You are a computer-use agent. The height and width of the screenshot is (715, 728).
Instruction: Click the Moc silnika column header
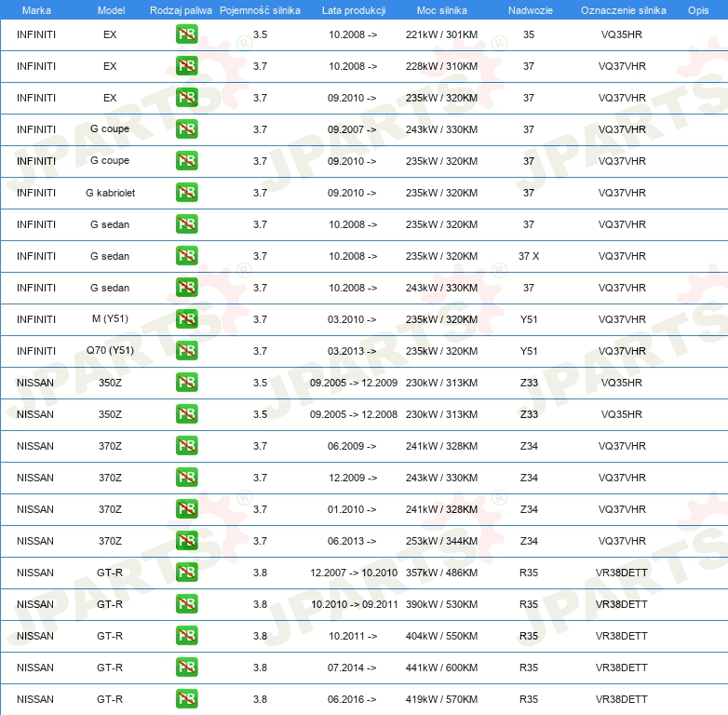tap(442, 10)
